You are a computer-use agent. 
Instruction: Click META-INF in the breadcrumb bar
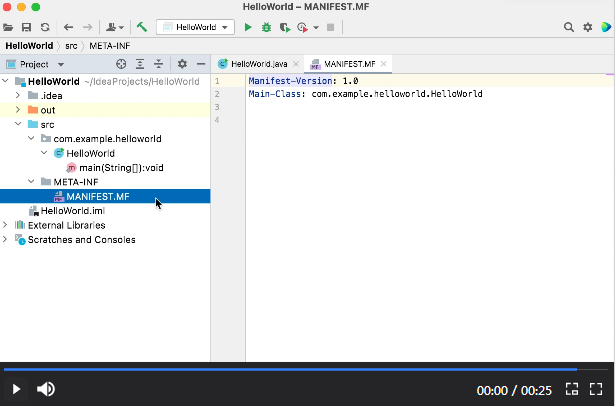(110, 46)
